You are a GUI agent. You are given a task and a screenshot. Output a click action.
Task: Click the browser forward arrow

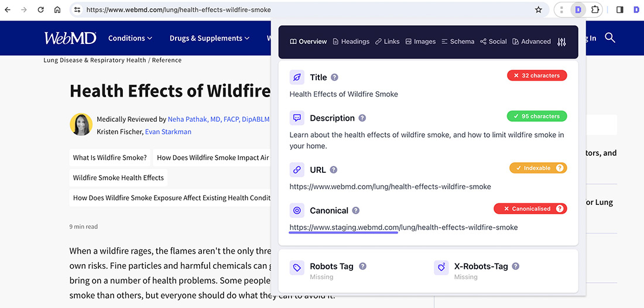coord(24,10)
